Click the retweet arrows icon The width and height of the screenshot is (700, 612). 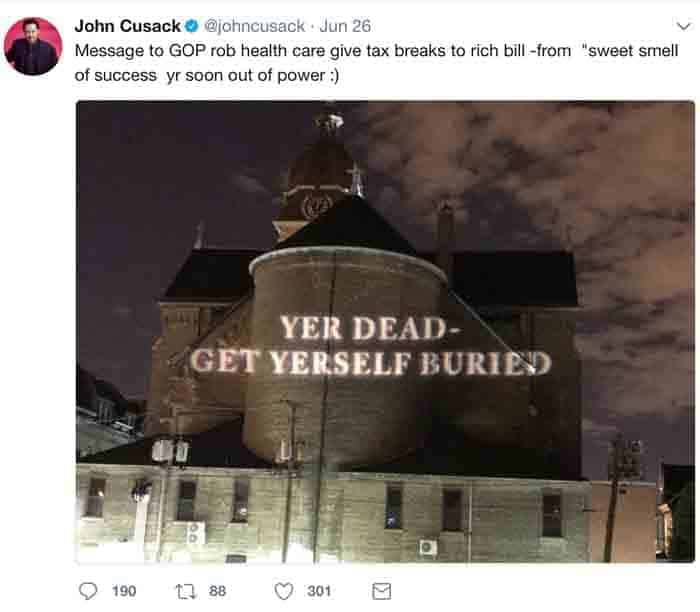click(x=185, y=591)
